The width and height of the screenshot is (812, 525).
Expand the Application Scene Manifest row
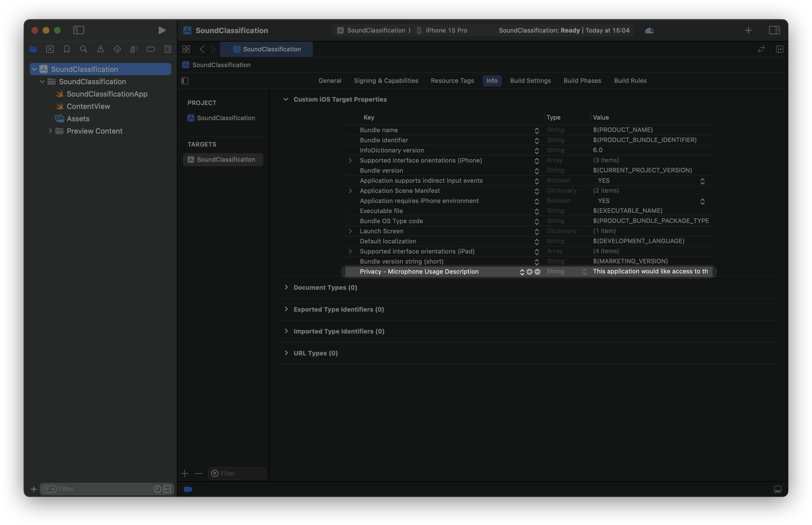point(350,191)
